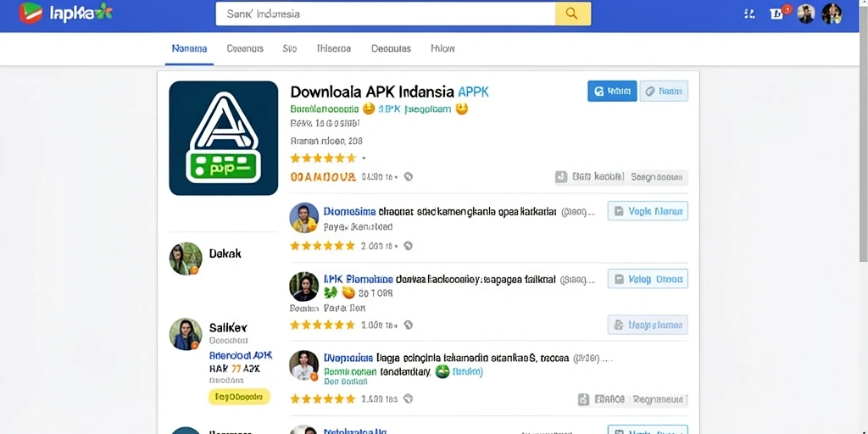Open the 'Ihiserca' tab
Image resolution: width=868 pixels, height=434 pixels.
click(x=334, y=48)
